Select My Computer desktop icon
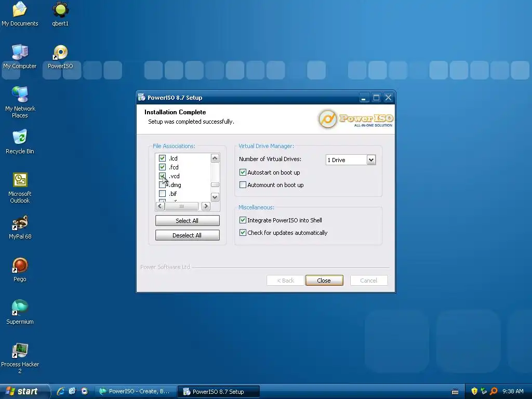Image resolution: width=532 pixels, height=399 pixels. [x=20, y=56]
